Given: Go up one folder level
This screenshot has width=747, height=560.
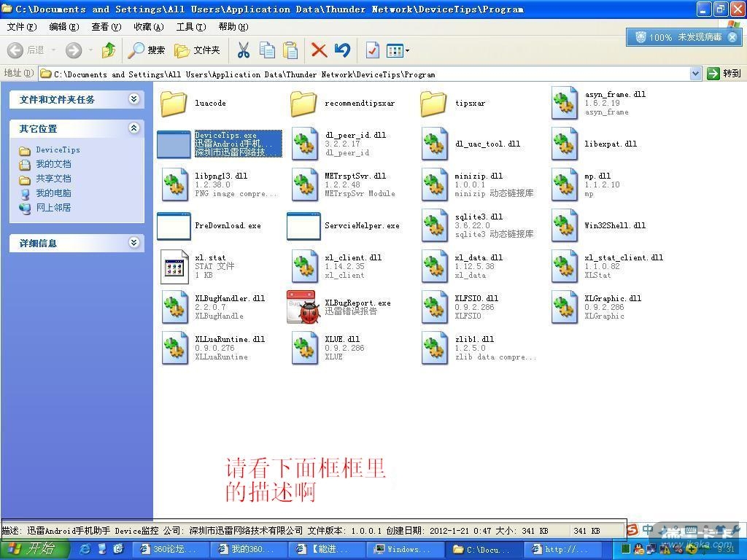Looking at the screenshot, I should [x=109, y=50].
